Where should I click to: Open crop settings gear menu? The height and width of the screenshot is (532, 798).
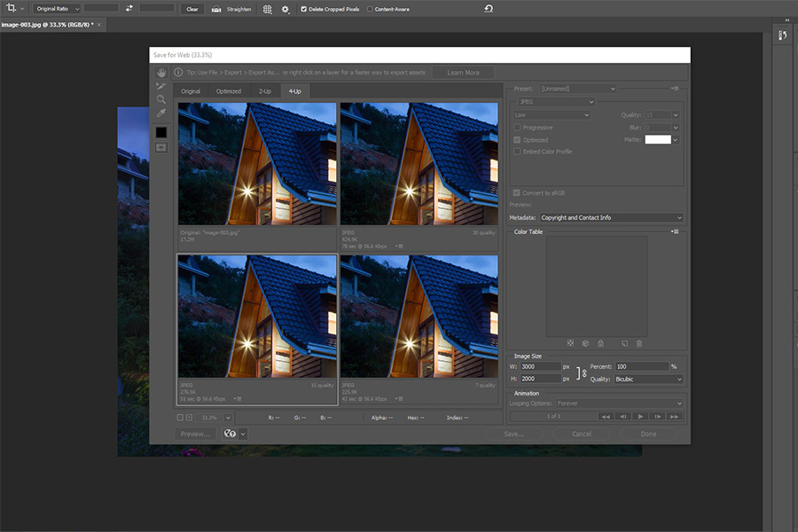(x=285, y=9)
